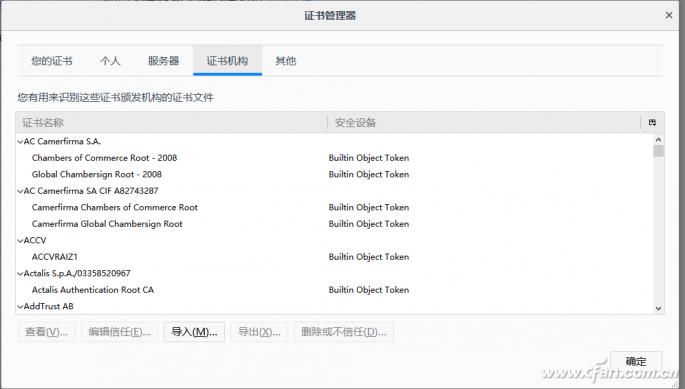This screenshot has width=685, height=389.
Task: Click Builtin Object Token for Actalis Authentication Root CA
Action: [369, 290]
